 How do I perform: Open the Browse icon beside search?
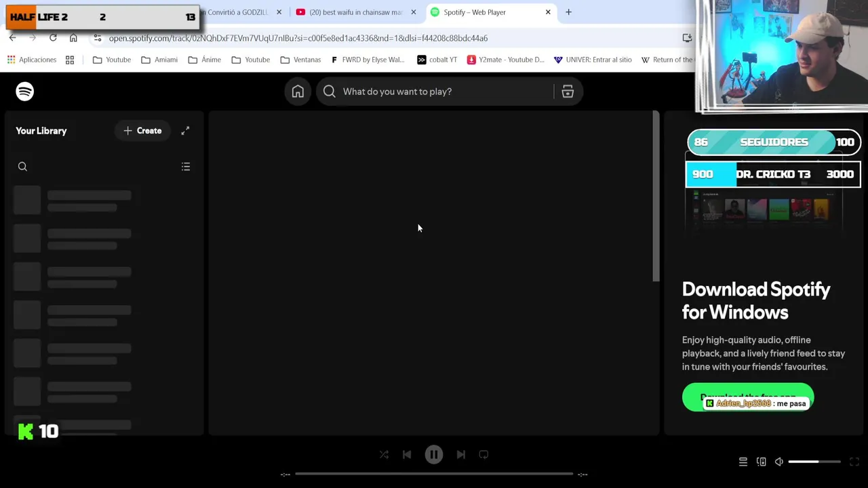pyautogui.click(x=568, y=91)
